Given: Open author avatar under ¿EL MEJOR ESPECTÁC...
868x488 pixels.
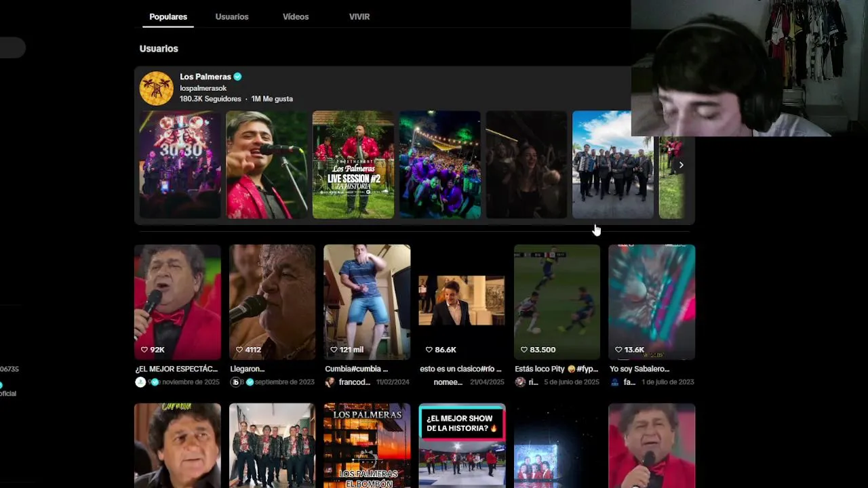Looking at the screenshot, I should click(x=140, y=382).
